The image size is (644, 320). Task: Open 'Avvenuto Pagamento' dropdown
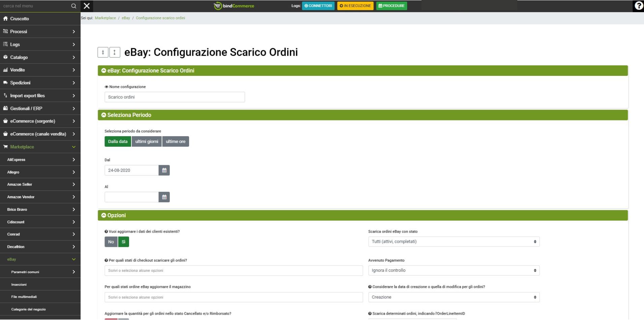click(454, 270)
